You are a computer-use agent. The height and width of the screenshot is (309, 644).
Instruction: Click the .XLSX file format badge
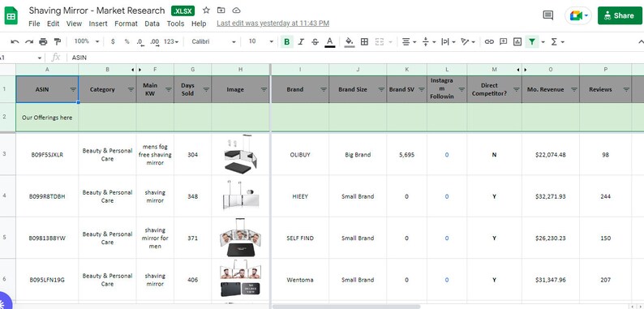(x=183, y=11)
